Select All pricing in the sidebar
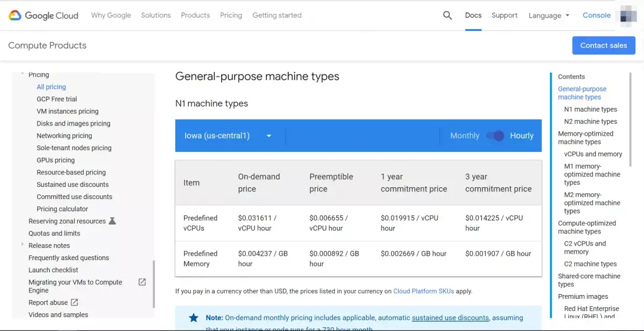 click(x=52, y=87)
